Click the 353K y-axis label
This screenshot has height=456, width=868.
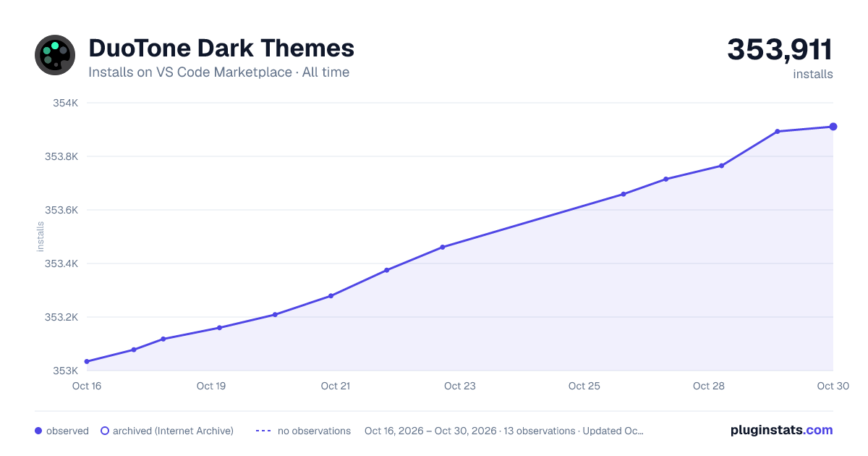[65, 371]
